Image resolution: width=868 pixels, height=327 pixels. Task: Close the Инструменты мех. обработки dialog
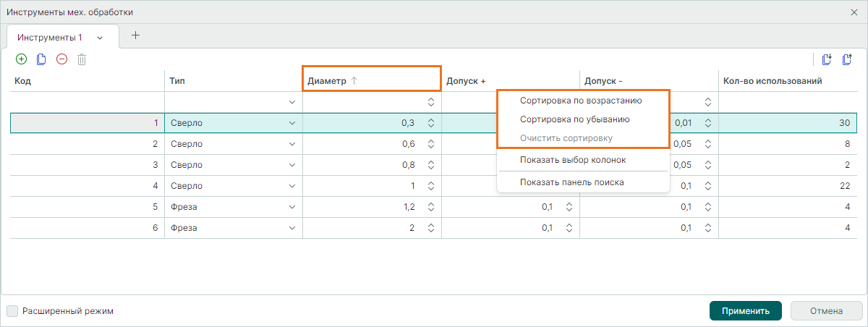coord(854,12)
